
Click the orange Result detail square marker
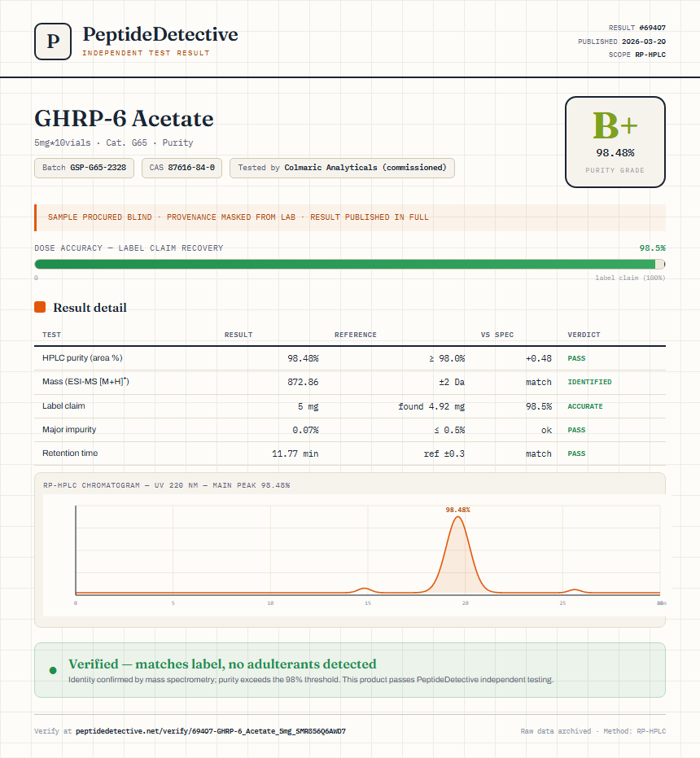coord(40,307)
